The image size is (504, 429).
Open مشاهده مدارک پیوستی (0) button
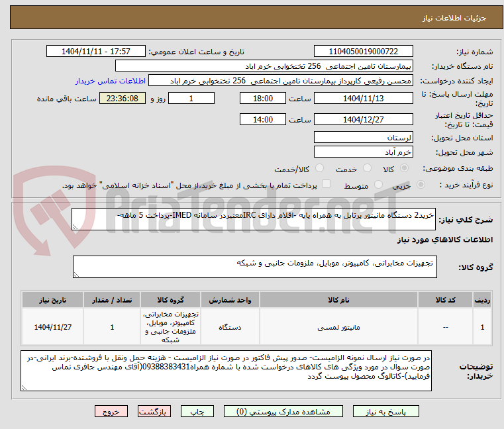(283, 411)
